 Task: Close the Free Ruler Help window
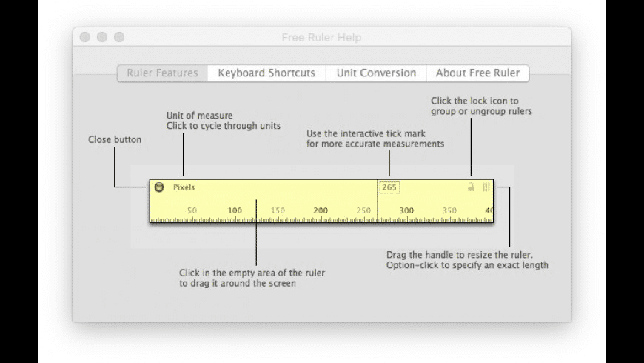[85, 37]
